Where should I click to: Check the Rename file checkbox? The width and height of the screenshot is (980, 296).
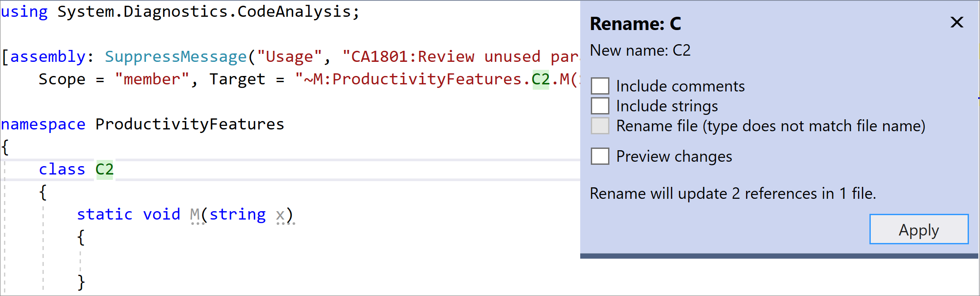click(x=600, y=126)
